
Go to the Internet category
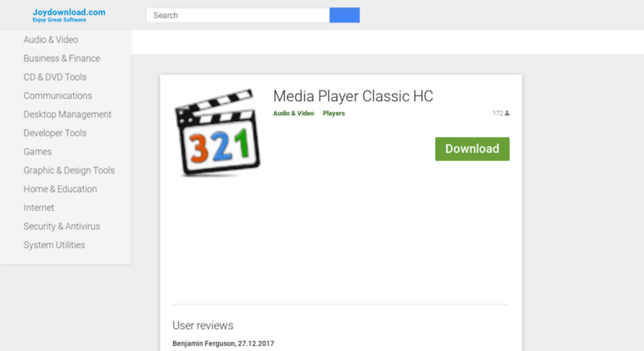[x=39, y=207]
